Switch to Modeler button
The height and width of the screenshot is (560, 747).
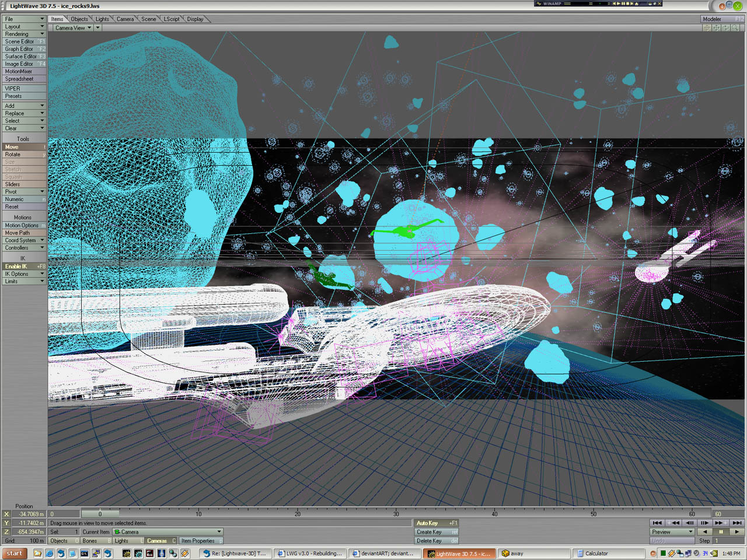[723, 19]
